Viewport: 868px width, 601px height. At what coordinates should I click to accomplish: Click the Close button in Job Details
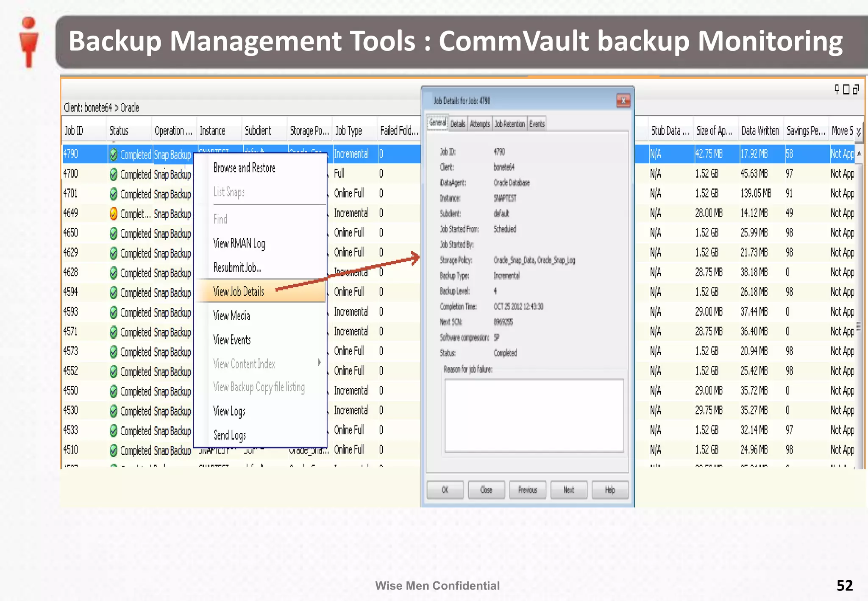(486, 490)
